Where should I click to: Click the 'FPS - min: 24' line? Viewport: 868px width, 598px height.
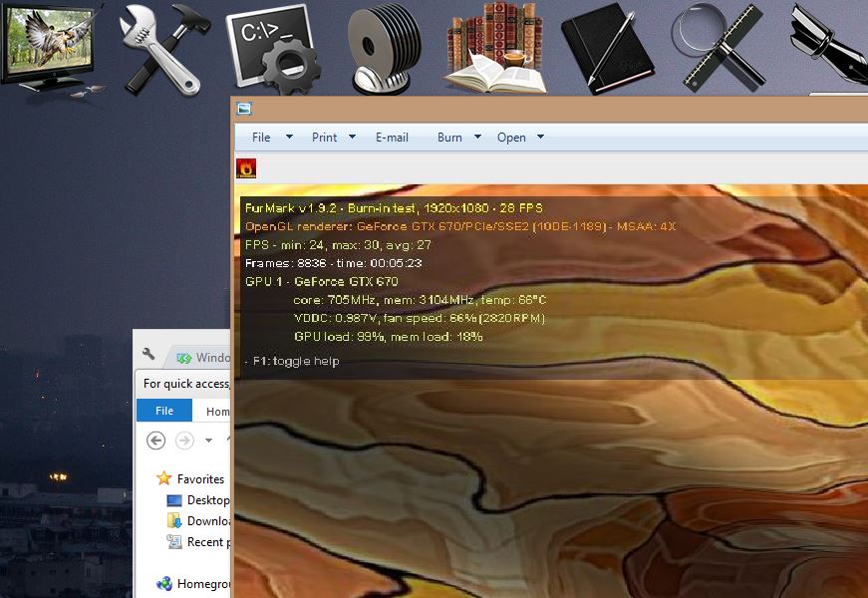pos(338,245)
